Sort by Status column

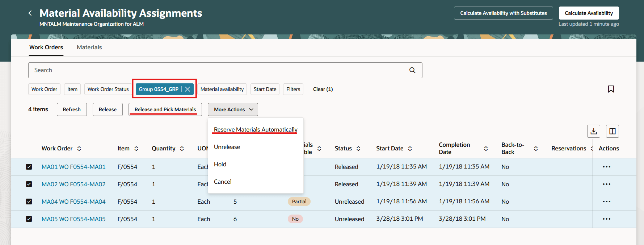tap(358, 149)
